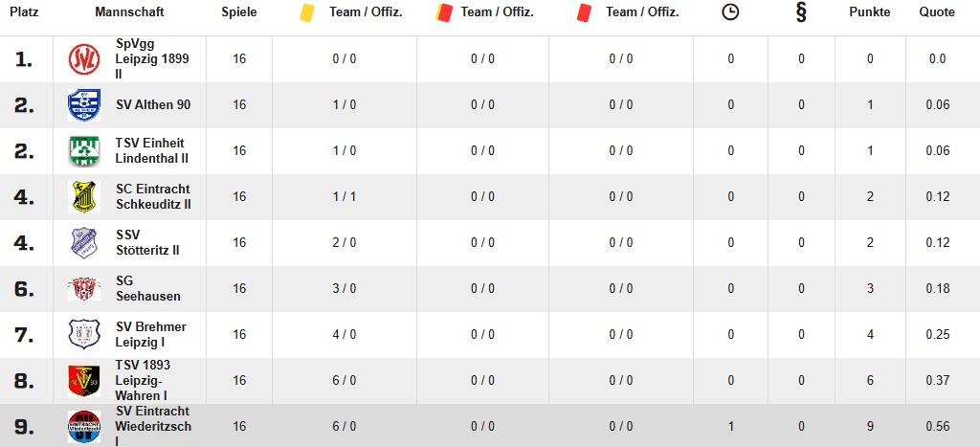Open SV Eintracht Wiederitzsch I team link
The image size is (980, 447).
coord(153,426)
